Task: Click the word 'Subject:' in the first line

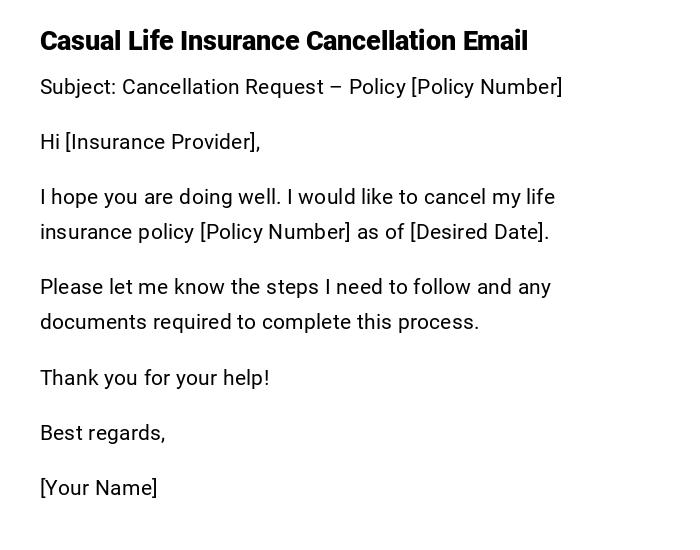Action: coord(77,87)
